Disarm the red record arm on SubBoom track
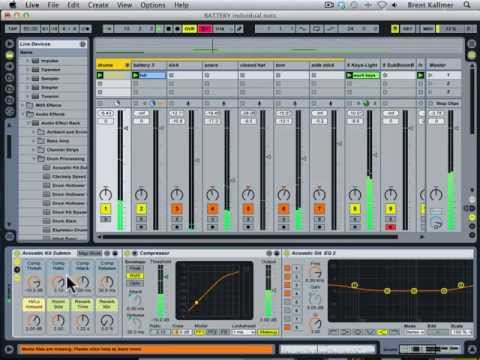The height and width of the screenshot is (360, 480). coord(390,227)
